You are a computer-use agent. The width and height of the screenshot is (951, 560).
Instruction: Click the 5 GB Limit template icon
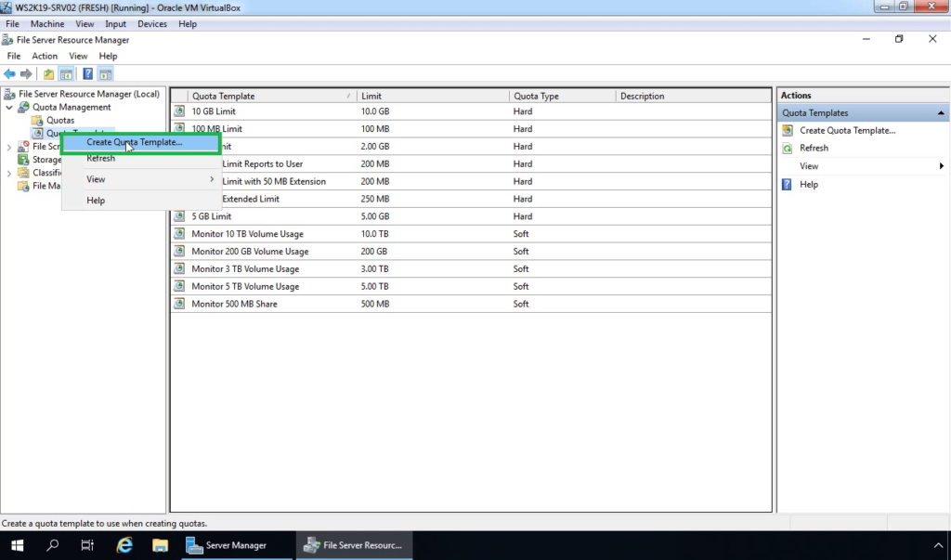(x=179, y=216)
